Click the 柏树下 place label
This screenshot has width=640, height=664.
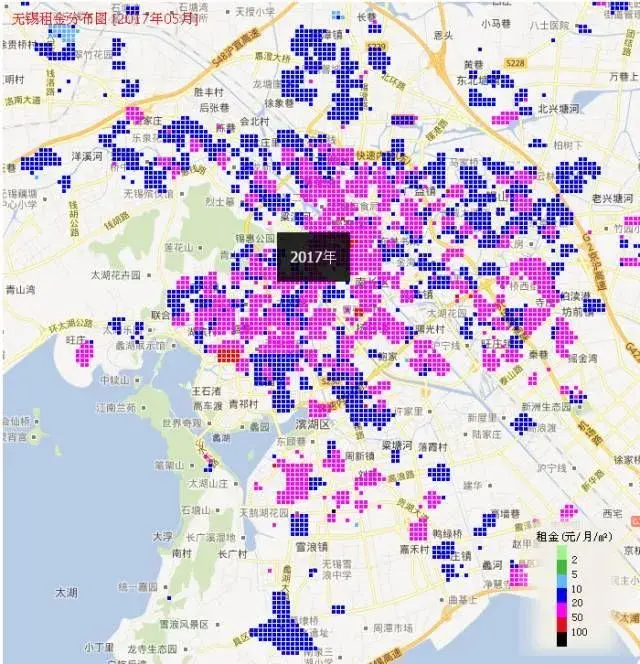tap(568, 145)
